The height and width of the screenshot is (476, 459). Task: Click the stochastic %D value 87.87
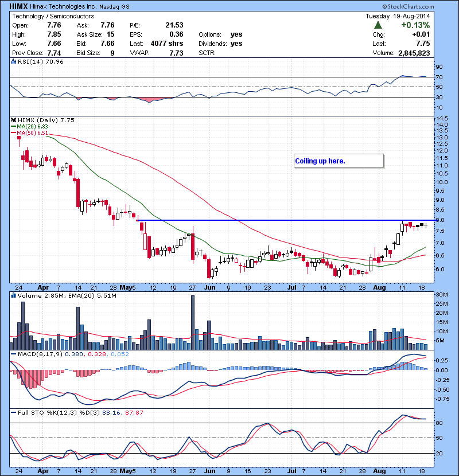pos(134,412)
